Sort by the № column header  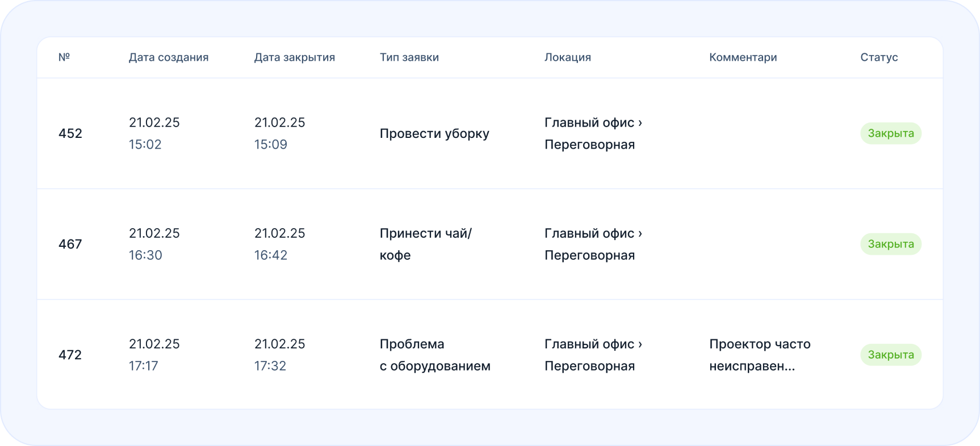(65, 57)
